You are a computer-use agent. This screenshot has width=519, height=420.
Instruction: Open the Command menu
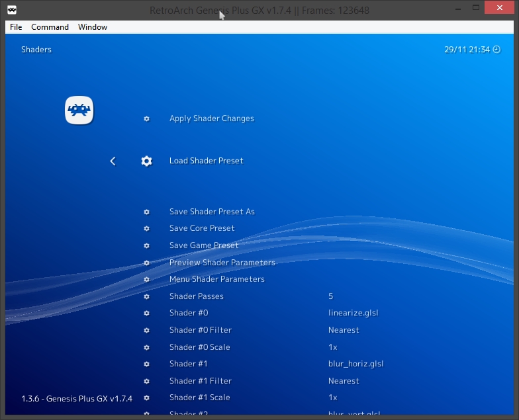point(50,27)
